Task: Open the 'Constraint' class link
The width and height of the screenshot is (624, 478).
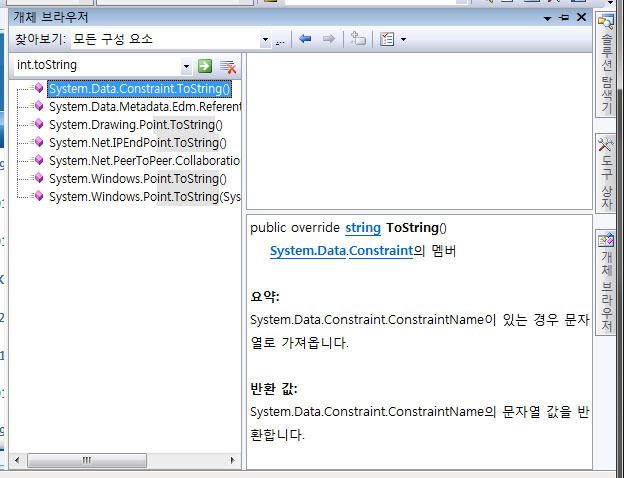Action: (x=381, y=251)
